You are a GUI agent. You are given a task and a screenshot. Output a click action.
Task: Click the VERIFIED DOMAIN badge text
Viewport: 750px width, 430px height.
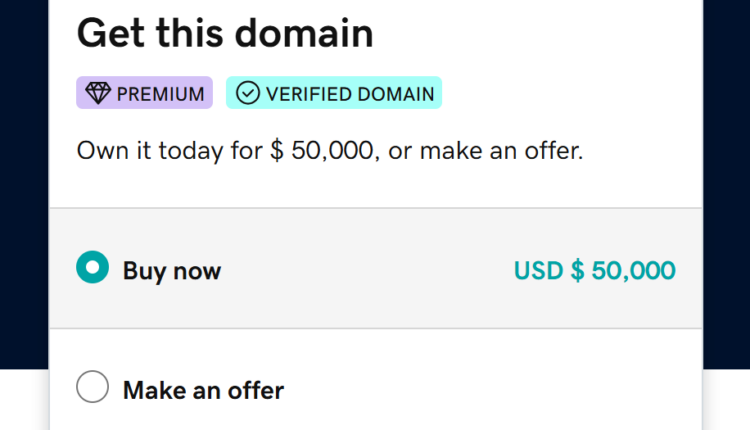350,94
